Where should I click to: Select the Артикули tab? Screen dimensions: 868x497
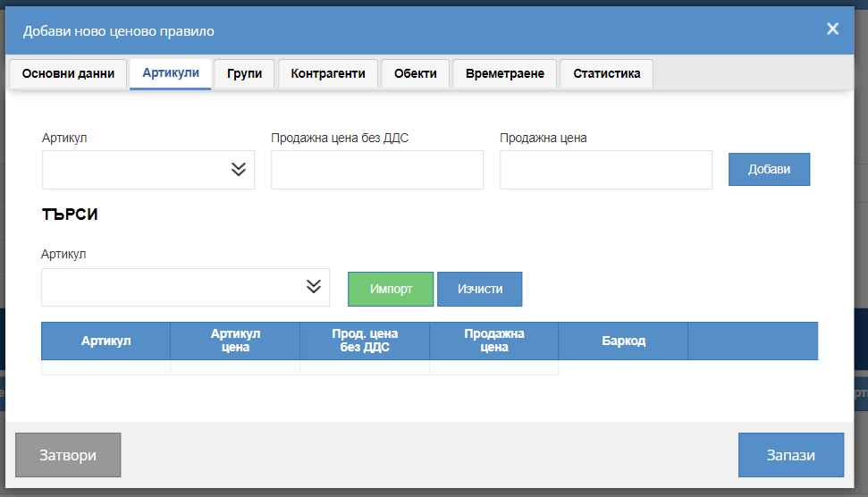[171, 73]
